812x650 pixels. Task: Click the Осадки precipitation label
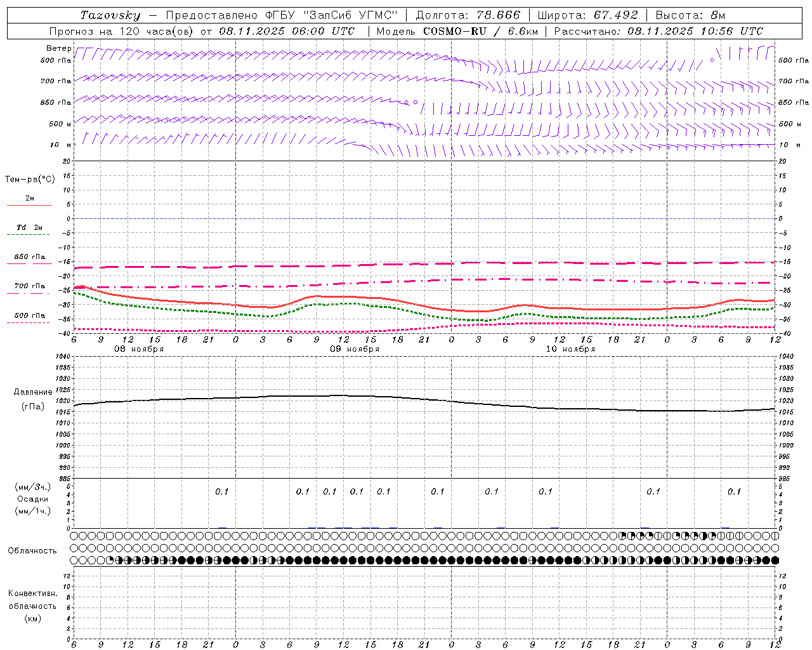33,499
